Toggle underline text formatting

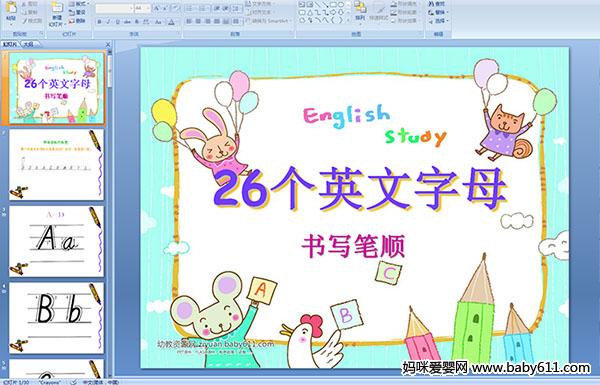click(x=117, y=22)
